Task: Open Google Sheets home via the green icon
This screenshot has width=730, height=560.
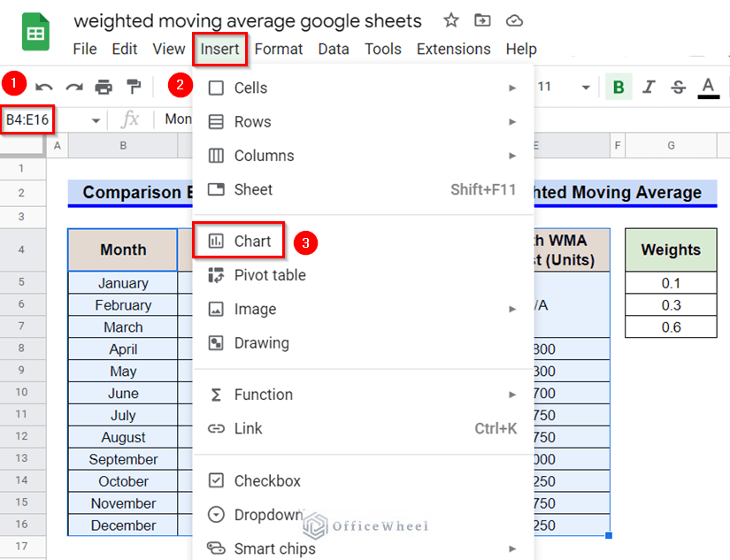Action: coord(35,31)
